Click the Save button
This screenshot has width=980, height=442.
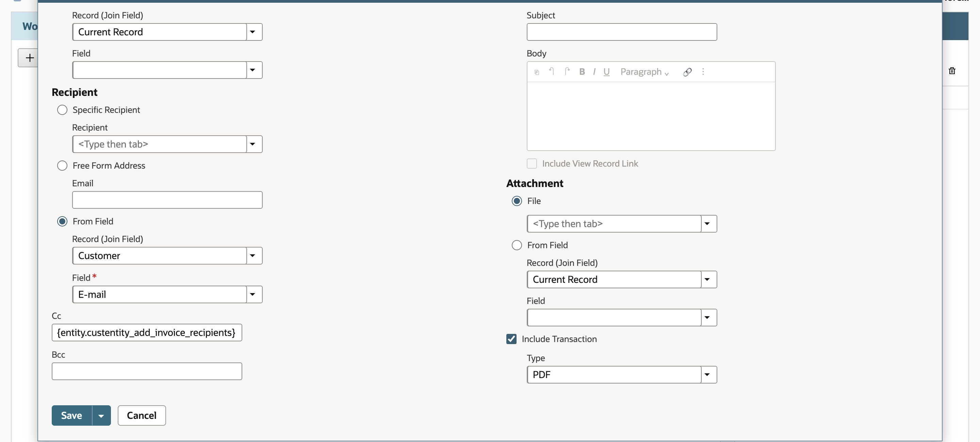(71, 415)
